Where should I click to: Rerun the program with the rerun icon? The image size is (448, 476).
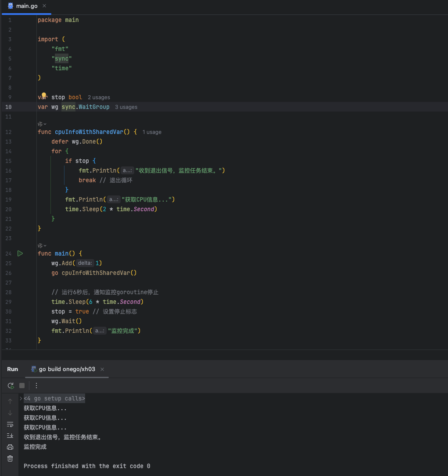pos(11,386)
